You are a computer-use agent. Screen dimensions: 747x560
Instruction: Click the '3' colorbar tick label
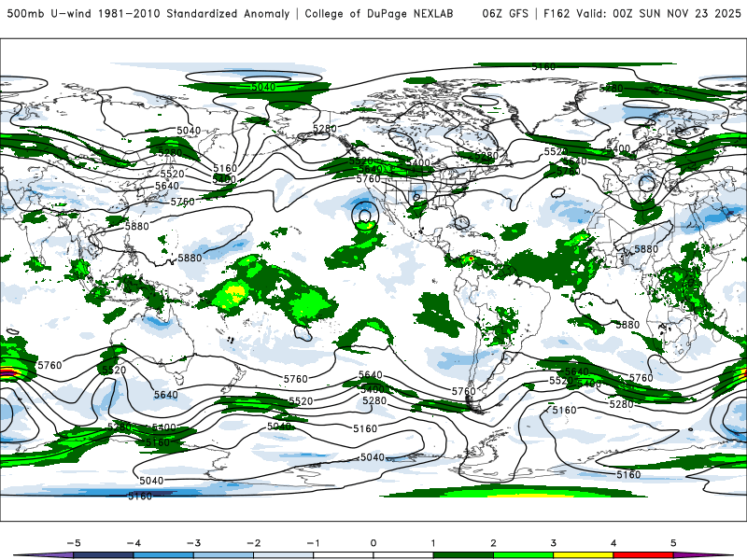pos(554,543)
